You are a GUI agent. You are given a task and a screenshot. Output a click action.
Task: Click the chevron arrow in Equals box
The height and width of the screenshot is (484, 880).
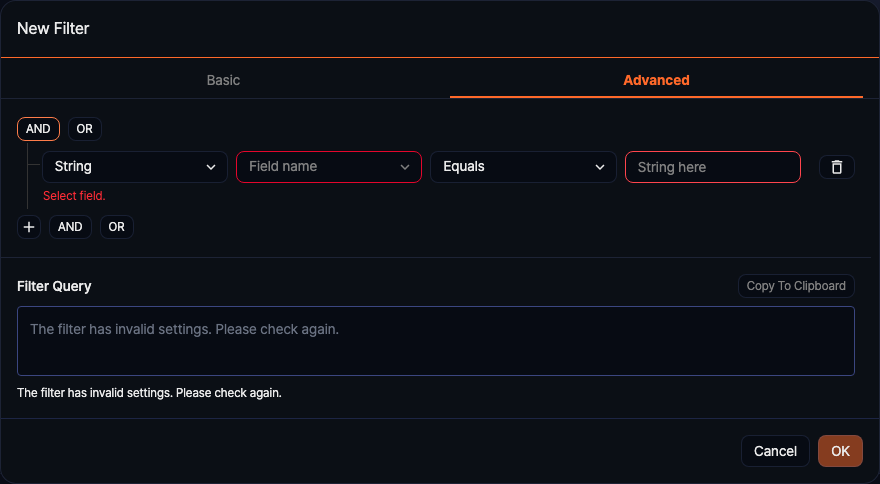point(600,167)
